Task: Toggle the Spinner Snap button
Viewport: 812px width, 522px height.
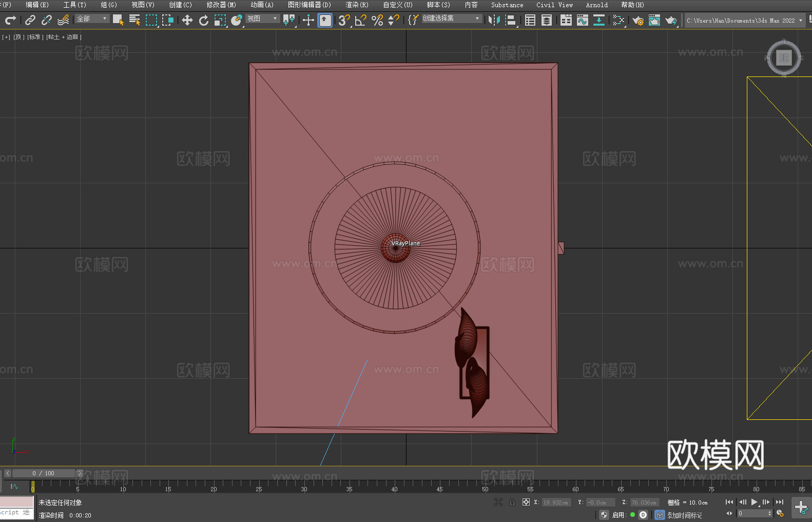Action: [394, 20]
